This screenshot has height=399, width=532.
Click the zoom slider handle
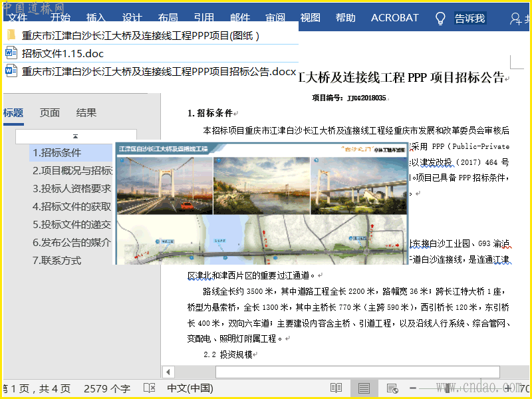click(448, 388)
